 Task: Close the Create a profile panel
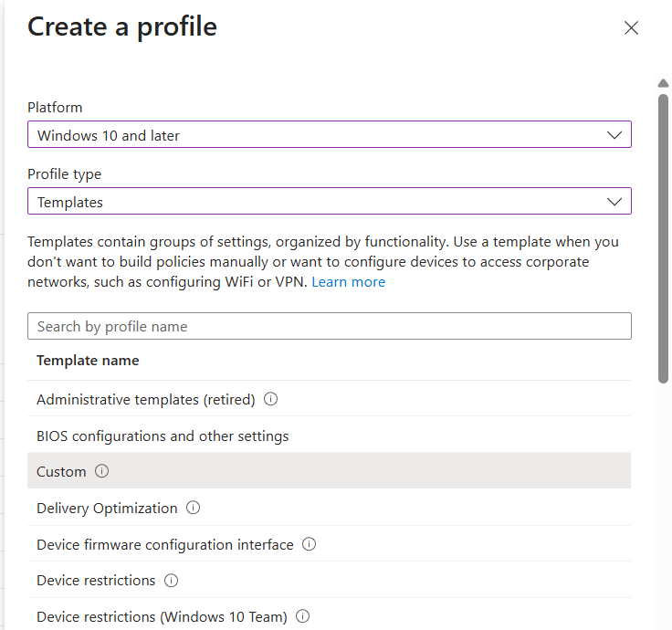631,28
